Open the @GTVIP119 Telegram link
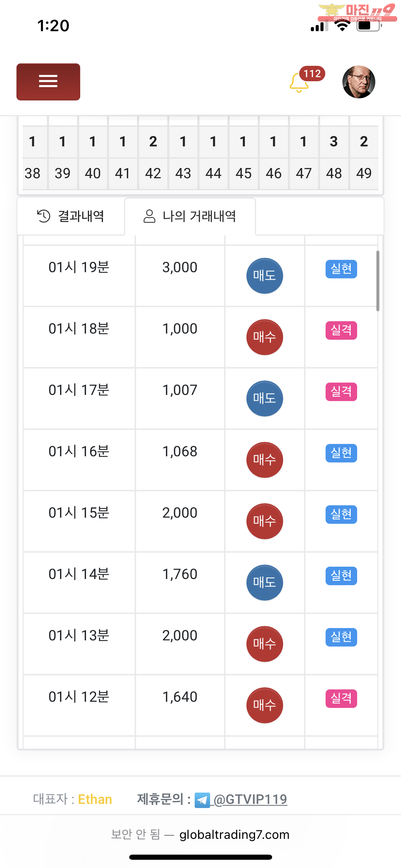Image resolution: width=401 pixels, height=868 pixels. [250, 799]
